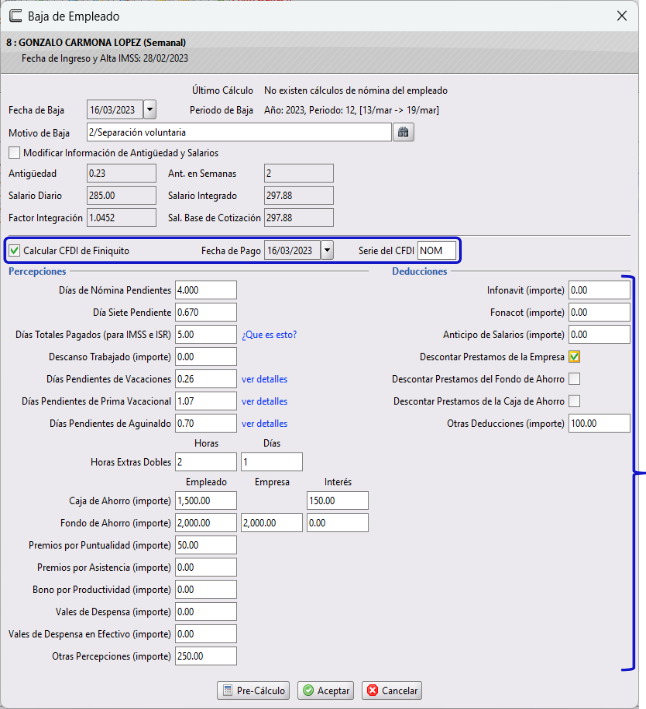Click the Vales de Despensa en Efectivo field
This screenshot has height=709, width=646.
(x=206, y=634)
